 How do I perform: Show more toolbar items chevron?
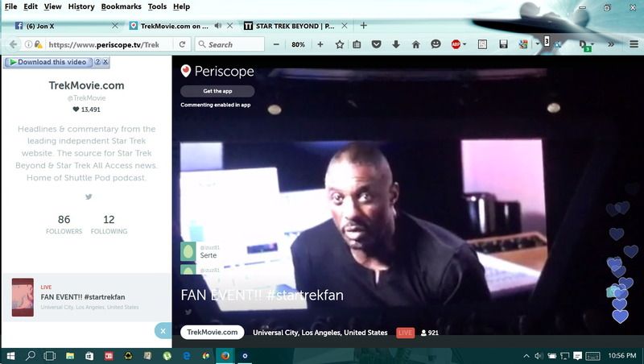pyautogui.click(x=611, y=44)
